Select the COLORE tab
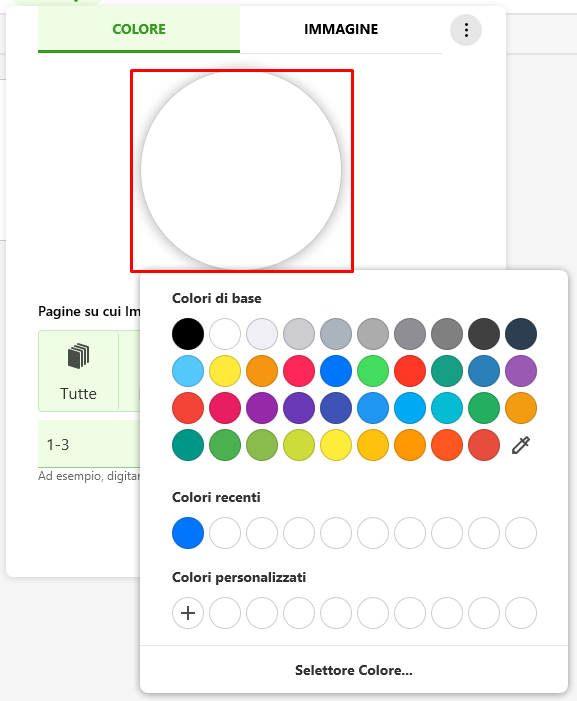The image size is (577, 701). click(x=139, y=29)
